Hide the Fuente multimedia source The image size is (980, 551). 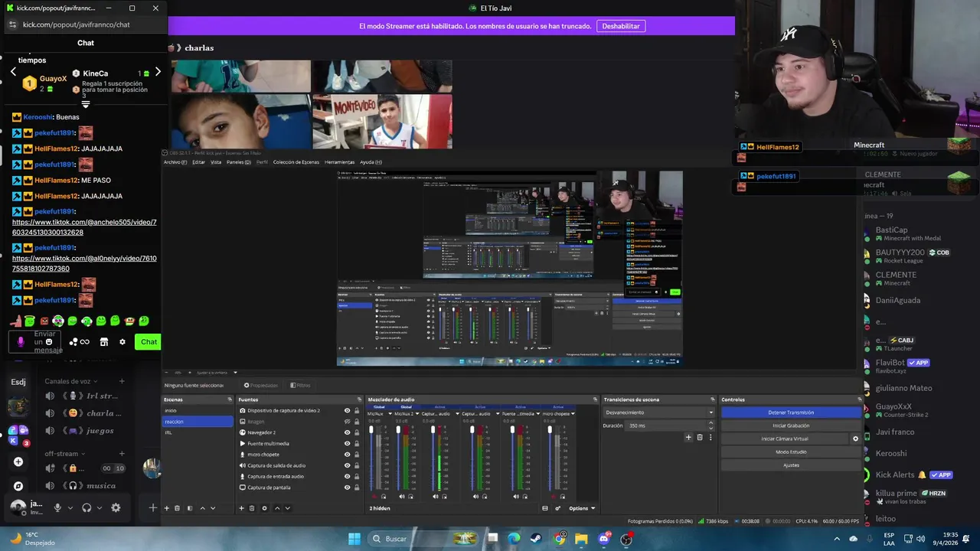tap(347, 444)
